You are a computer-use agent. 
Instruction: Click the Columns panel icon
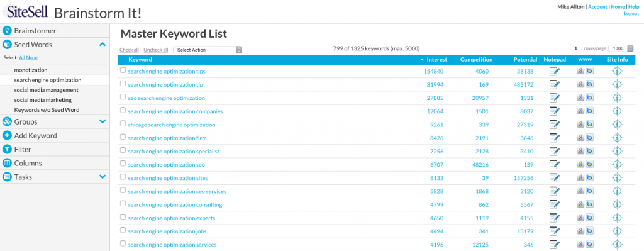[x=6, y=163]
